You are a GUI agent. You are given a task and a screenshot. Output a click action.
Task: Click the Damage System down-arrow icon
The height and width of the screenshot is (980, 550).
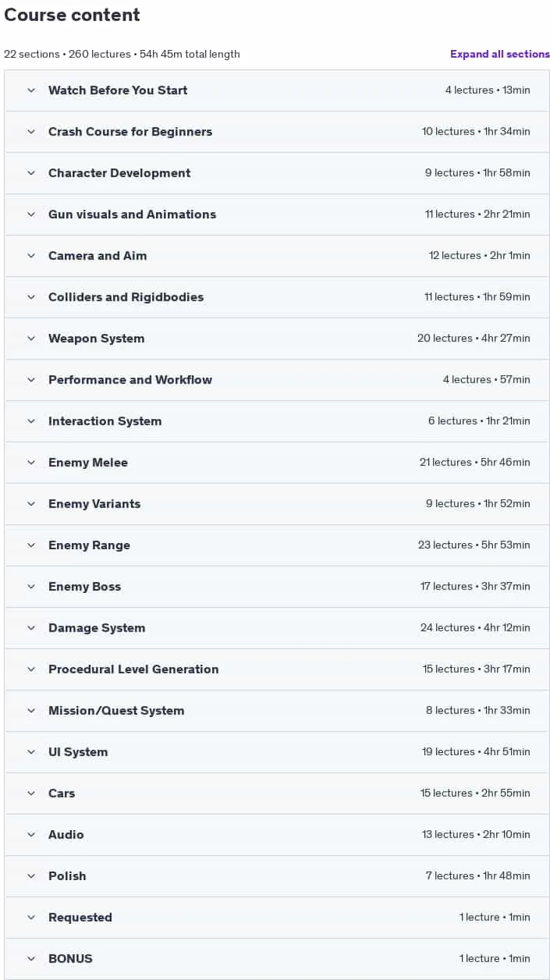[x=31, y=628]
